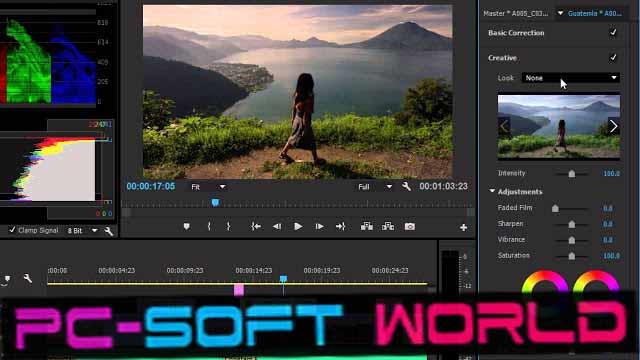
Task: Step forward one frame
Action: coord(319,226)
